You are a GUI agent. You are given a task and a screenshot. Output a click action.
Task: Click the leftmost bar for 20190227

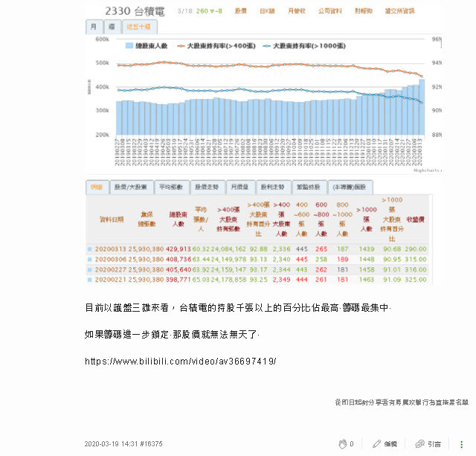[x=119, y=118]
